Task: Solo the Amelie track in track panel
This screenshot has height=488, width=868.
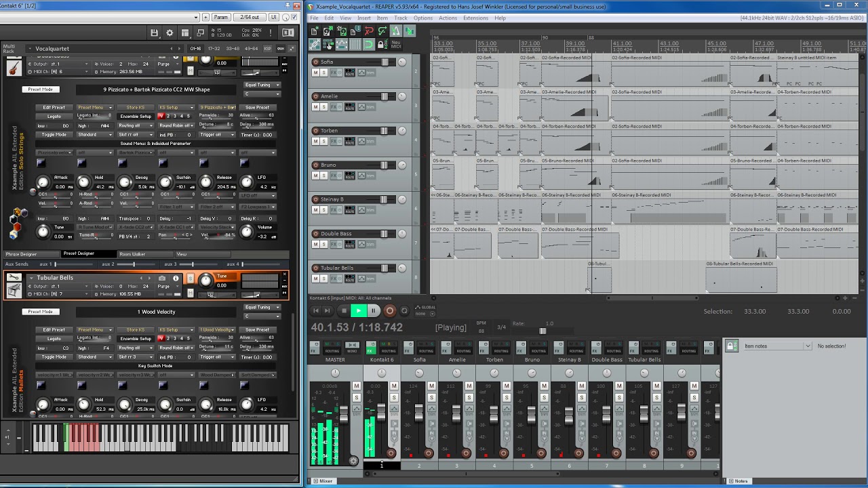Action: [323, 107]
